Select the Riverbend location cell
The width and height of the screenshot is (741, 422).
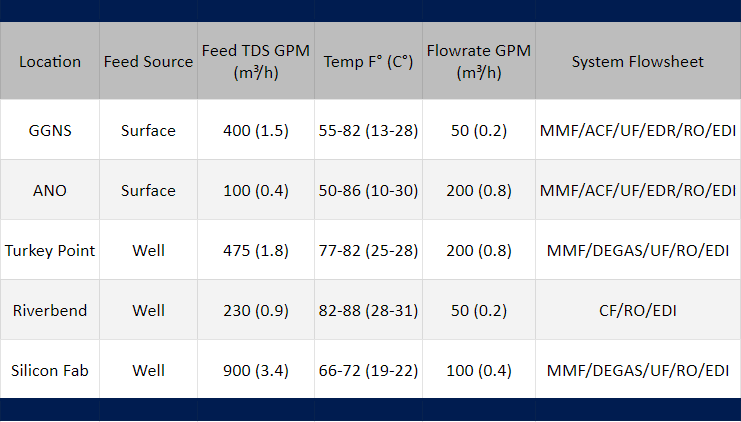(x=50, y=310)
